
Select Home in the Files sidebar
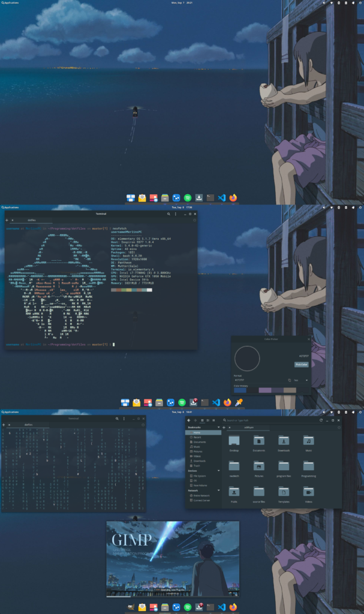[203, 432]
